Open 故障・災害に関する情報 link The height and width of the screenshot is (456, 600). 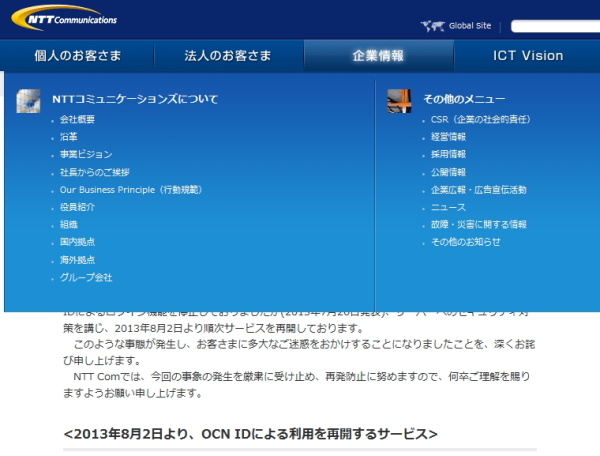478,225
